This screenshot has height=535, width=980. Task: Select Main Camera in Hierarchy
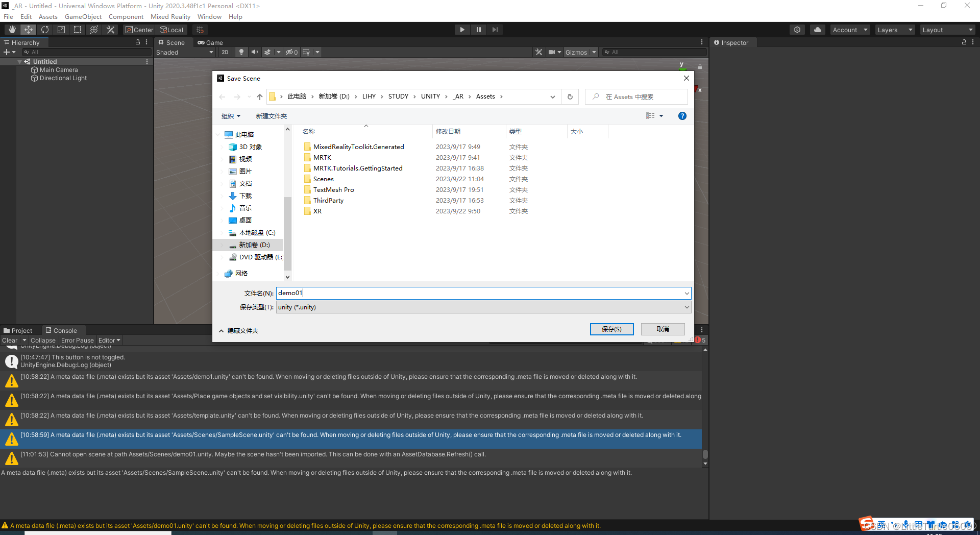click(59, 70)
